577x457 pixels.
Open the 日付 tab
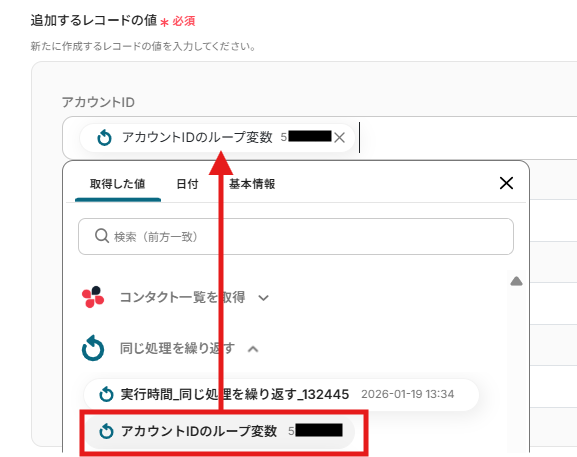click(187, 184)
